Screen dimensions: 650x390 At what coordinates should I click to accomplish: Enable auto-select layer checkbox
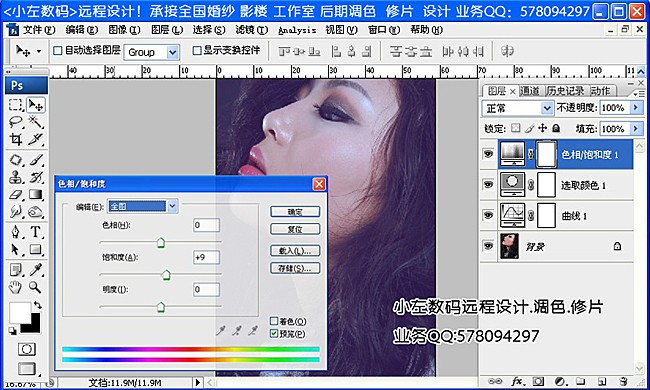58,51
